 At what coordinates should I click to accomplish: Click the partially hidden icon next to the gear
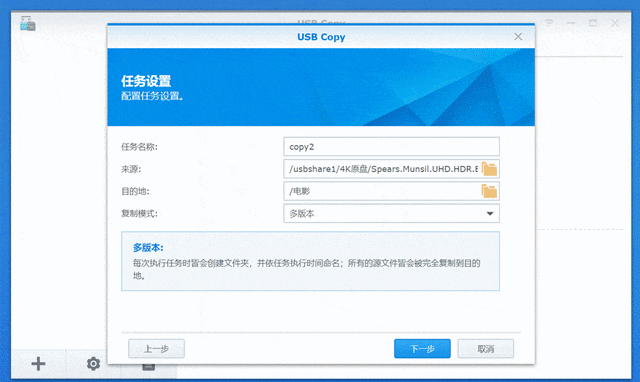(x=149, y=367)
